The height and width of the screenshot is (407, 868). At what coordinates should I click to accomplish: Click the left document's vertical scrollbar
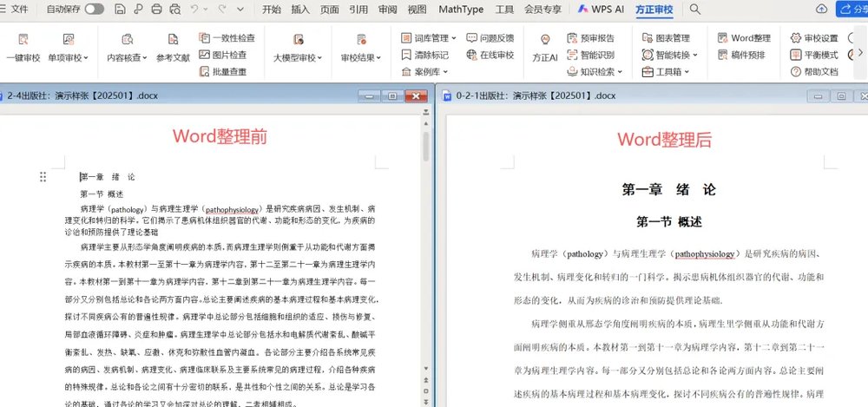[x=425, y=148]
